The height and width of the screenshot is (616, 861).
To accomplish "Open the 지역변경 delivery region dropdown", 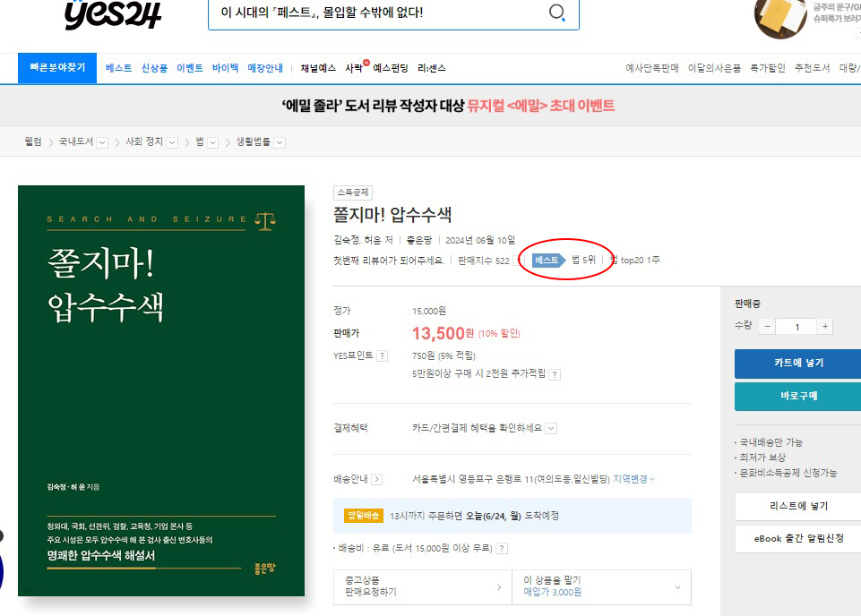I will point(633,479).
